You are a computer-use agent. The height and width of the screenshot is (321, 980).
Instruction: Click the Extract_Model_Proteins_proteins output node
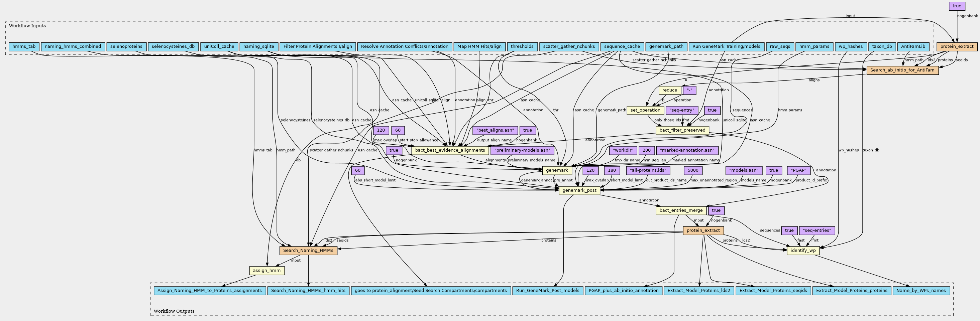tap(851, 291)
